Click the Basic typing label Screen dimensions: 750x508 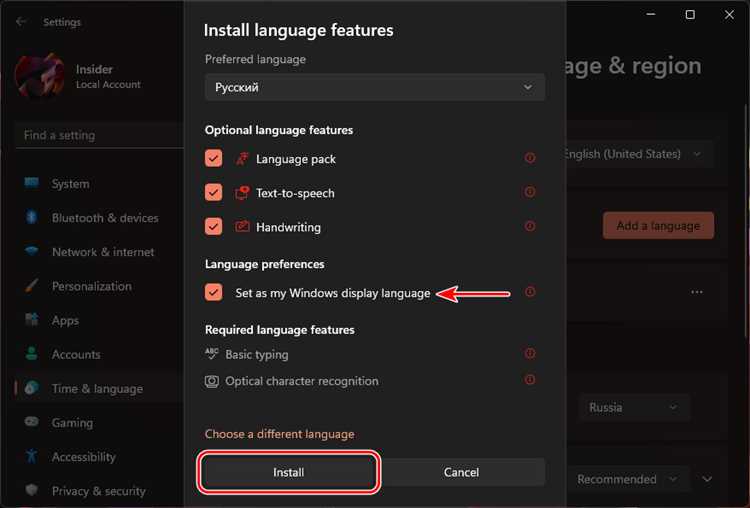(257, 354)
